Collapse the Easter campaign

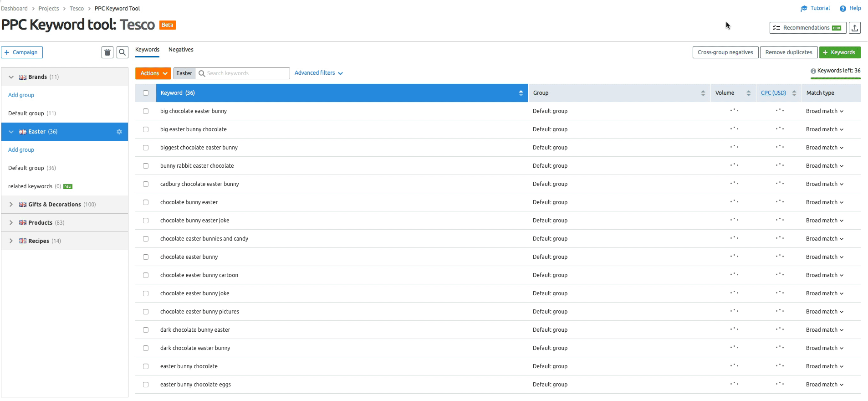(11, 132)
